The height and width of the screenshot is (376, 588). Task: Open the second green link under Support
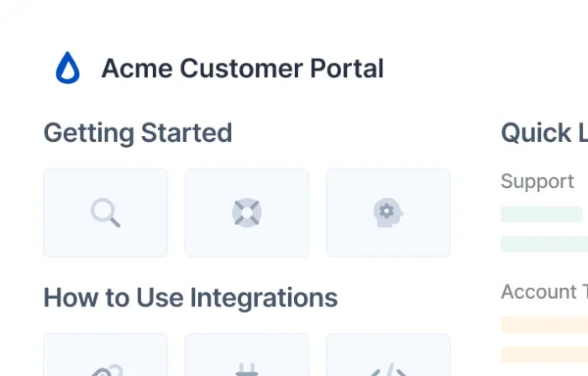click(545, 243)
